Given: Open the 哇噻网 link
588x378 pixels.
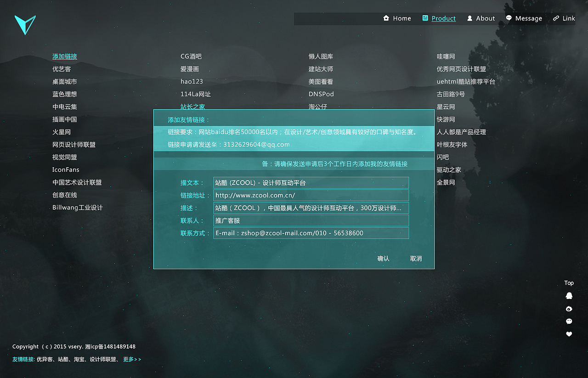Looking at the screenshot, I should coord(446,56).
